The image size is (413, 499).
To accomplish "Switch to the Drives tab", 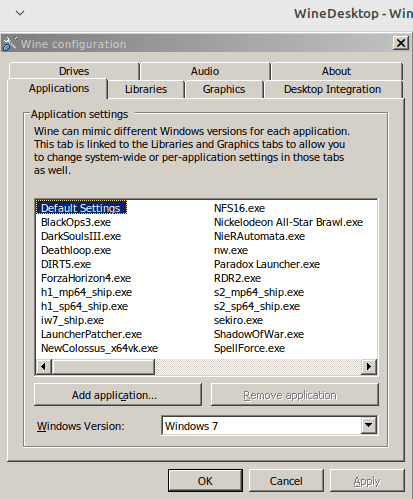I will click(x=74, y=71).
